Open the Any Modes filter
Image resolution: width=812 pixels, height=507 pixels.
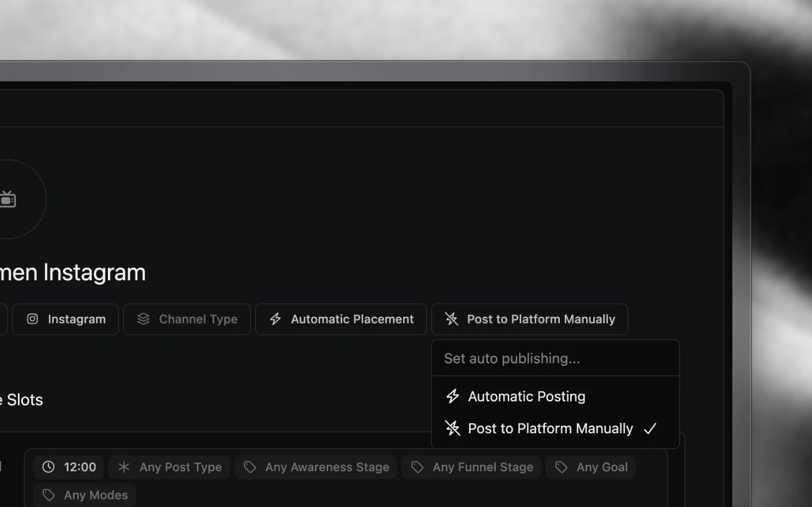tap(85, 495)
